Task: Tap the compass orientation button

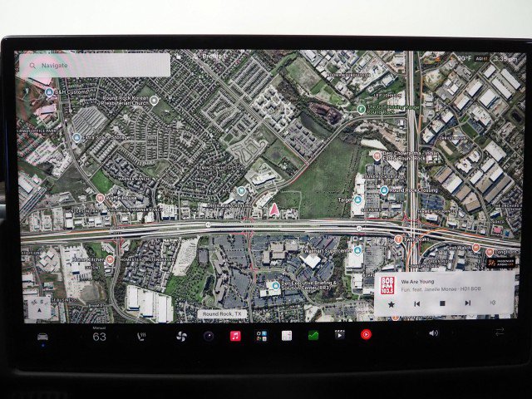Action: click(39, 307)
